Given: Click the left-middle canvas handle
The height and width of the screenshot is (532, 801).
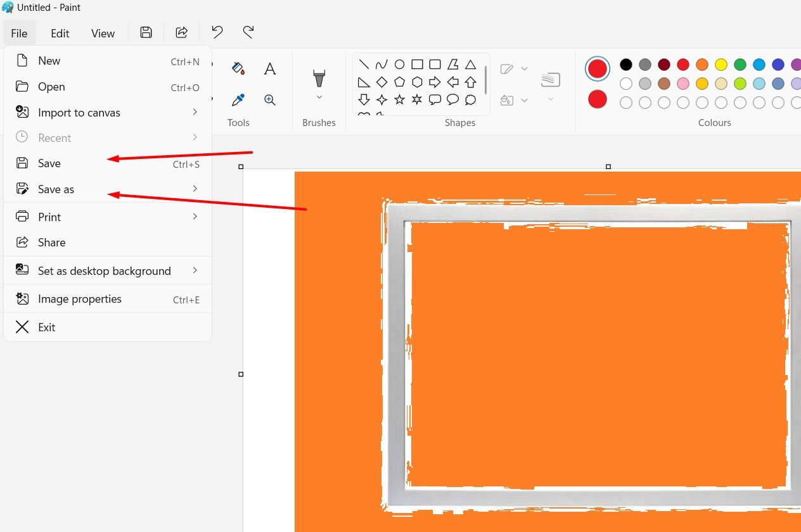Looking at the screenshot, I should coord(241,374).
